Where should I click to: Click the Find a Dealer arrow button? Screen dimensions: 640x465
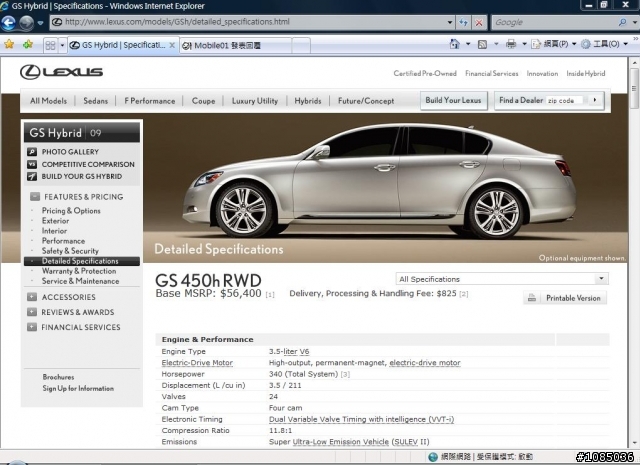[595, 100]
